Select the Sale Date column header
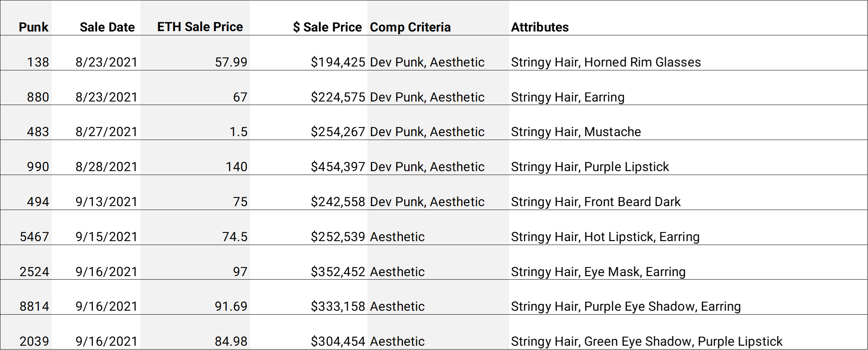The width and height of the screenshot is (868, 350). 96,18
